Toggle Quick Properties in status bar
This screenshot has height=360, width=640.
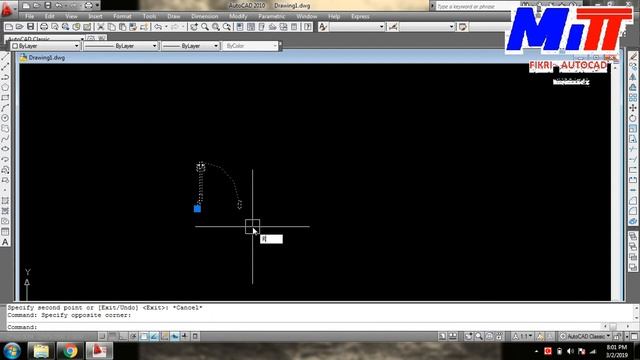pyautogui.click(x=196, y=336)
